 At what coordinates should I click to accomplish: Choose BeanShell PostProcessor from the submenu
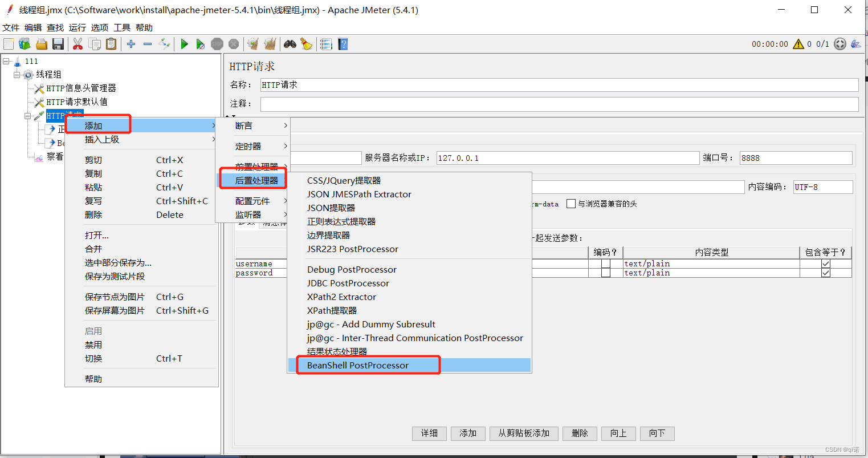pyautogui.click(x=410, y=365)
